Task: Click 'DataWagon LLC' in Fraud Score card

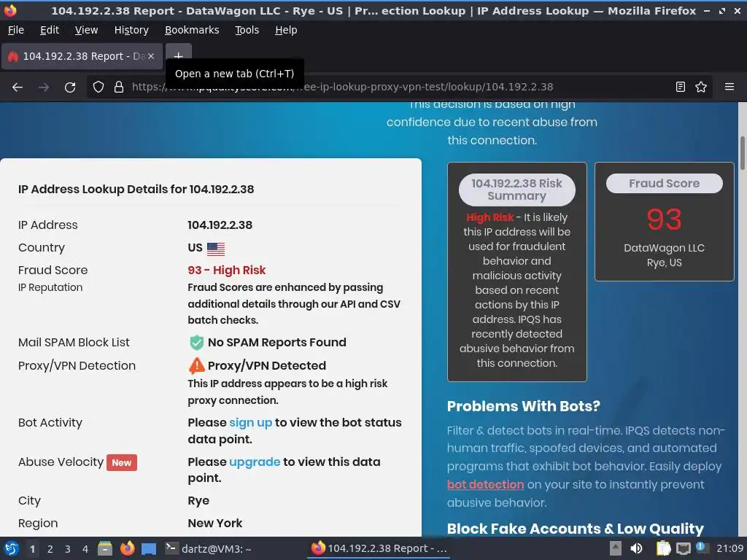Action: [664, 248]
